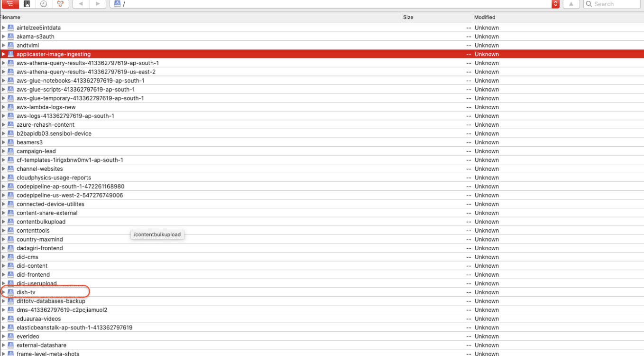Click the magnifier icon in Search

coord(589,4)
